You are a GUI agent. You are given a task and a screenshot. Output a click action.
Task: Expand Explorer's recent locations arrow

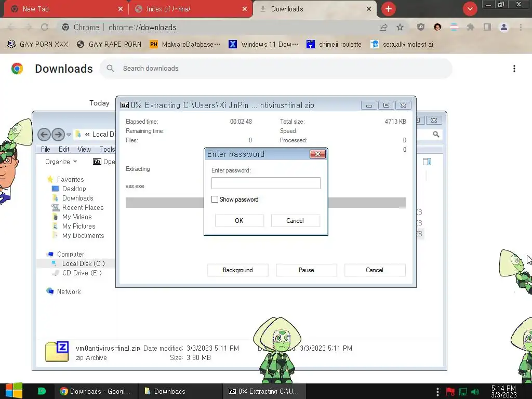tap(69, 135)
